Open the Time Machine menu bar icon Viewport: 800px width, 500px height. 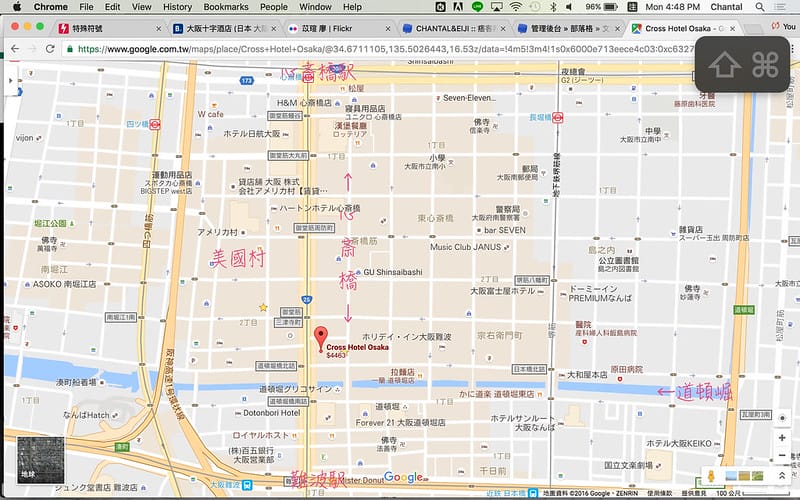tap(535, 7)
